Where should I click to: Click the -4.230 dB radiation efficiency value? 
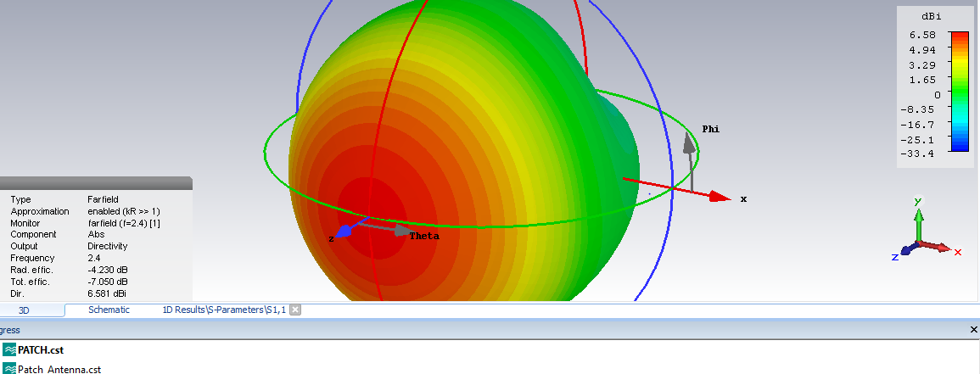click(108, 270)
